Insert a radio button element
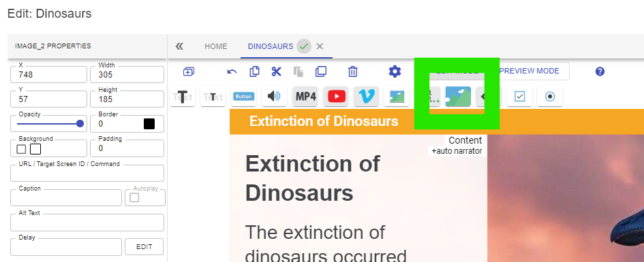 click(x=549, y=97)
